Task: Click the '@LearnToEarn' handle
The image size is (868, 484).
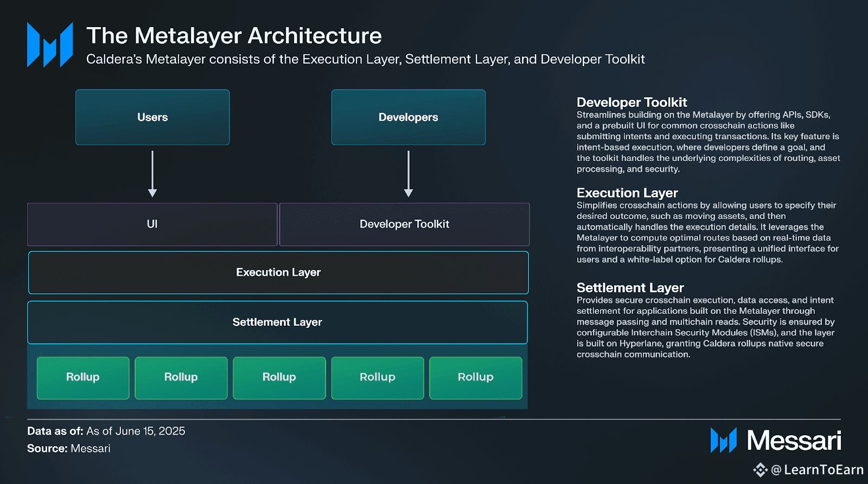Action: [x=818, y=470]
